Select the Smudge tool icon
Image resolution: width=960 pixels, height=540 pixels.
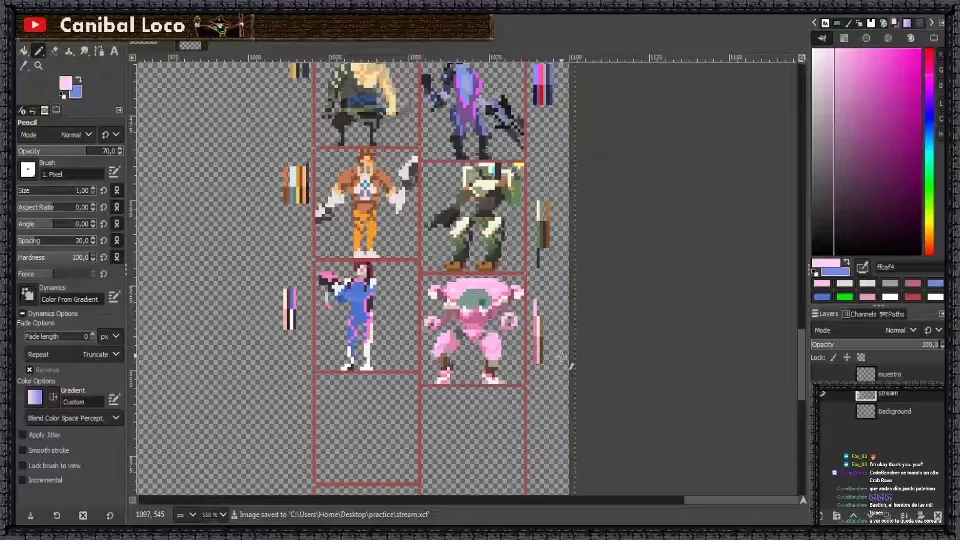point(84,51)
